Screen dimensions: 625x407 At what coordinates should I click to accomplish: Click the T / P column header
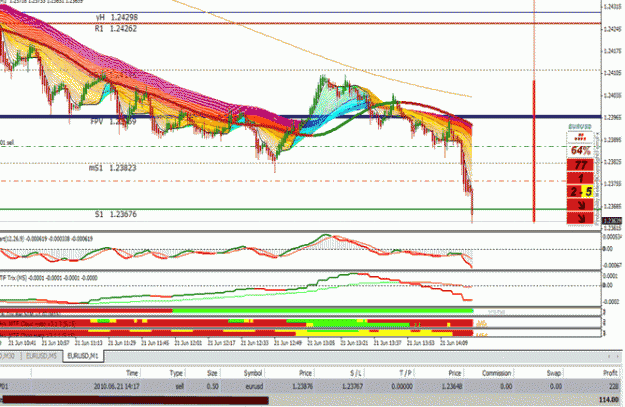pos(406,373)
